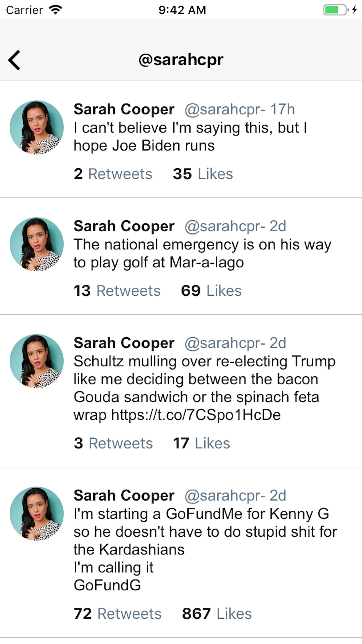This screenshot has width=362, height=644.
Task: Tap the Wi-Fi status icon
Action: [55, 10]
